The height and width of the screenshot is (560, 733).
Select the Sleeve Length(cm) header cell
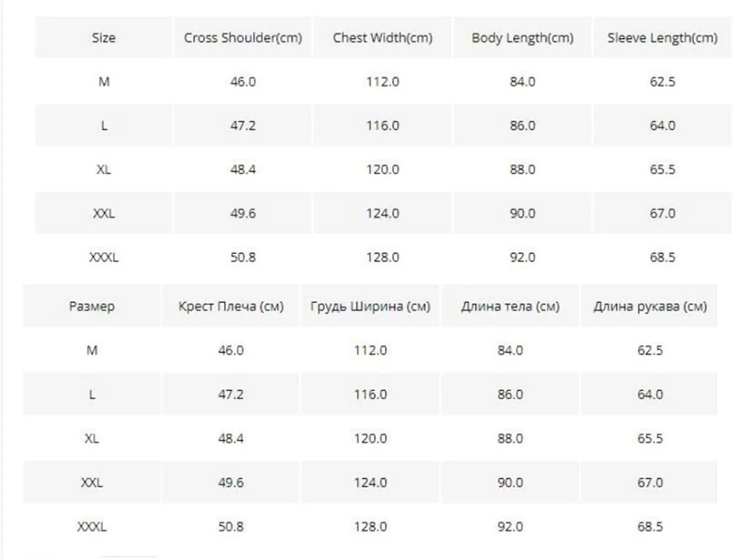[663, 38]
